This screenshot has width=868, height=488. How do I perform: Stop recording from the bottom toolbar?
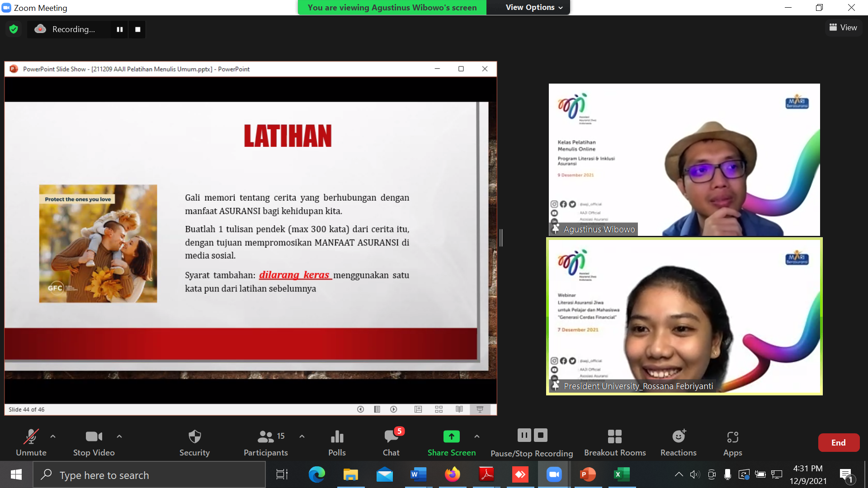point(541,436)
